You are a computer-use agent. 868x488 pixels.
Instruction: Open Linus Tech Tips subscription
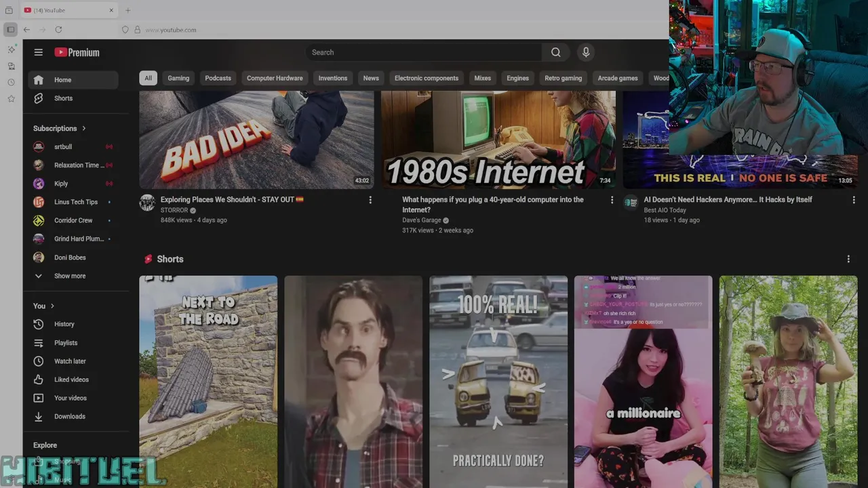click(x=73, y=202)
